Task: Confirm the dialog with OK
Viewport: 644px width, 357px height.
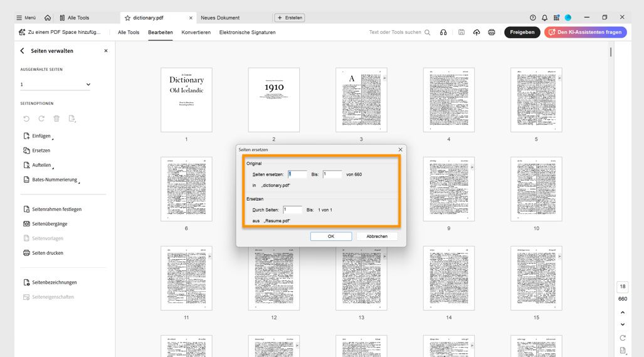Action: pyautogui.click(x=331, y=236)
